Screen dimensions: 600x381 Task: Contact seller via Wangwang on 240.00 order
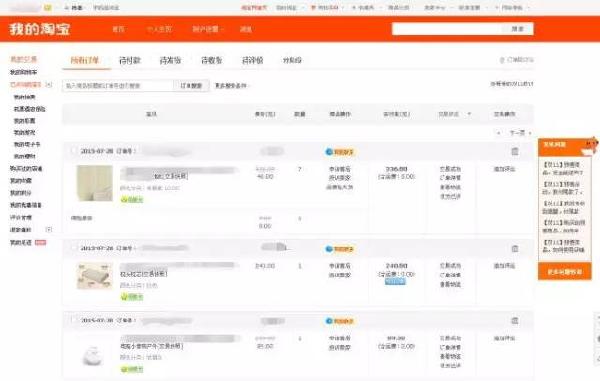[340, 249]
